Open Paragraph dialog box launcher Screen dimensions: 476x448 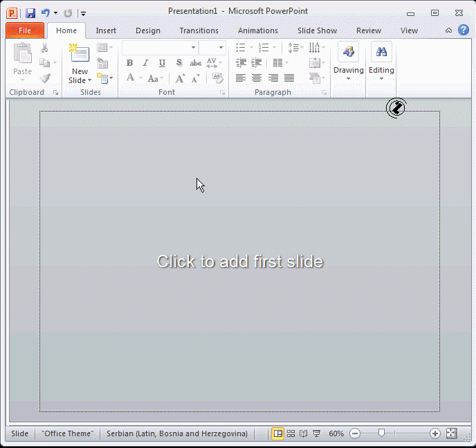(x=324, y=93)
